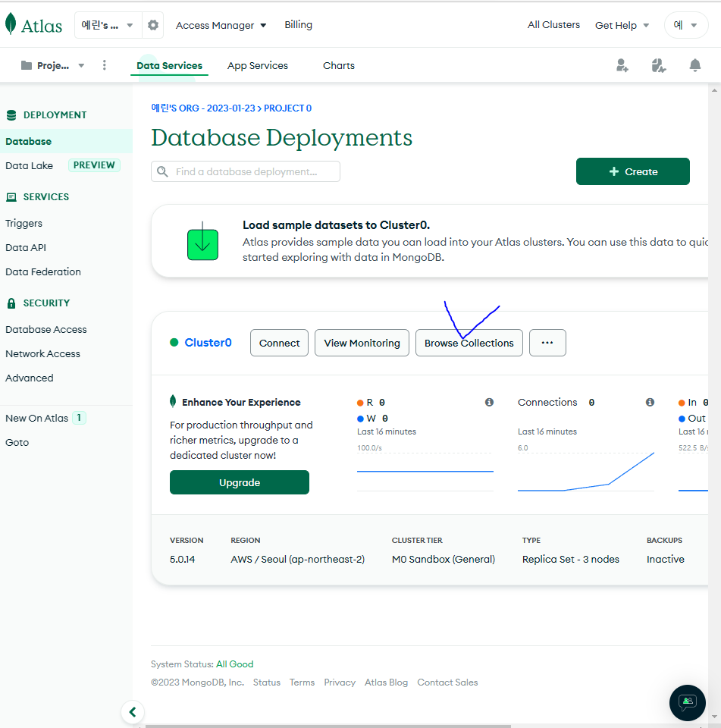This screenshot has height=728, width=721.
Task: Click the R/W operations chart
Action: pyautogui.click(x=425, y=471)
